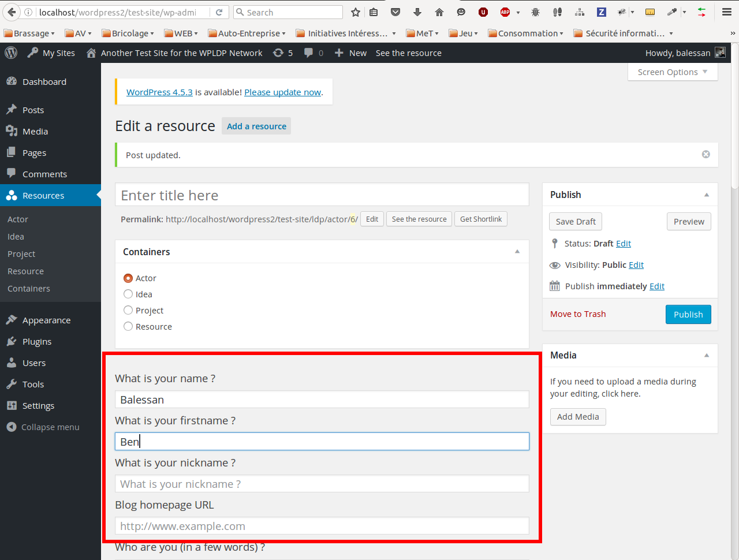Click the Save Draft button

tap(576, 221)
